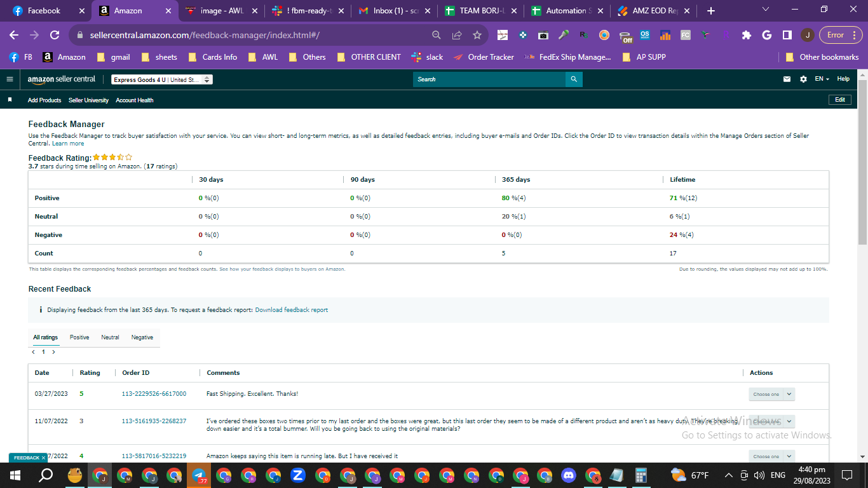Viewport: 868px width, 488px height.
Task: Open the Chrome side panel icon
Action: pyautogui.click(x=787, y=35)
